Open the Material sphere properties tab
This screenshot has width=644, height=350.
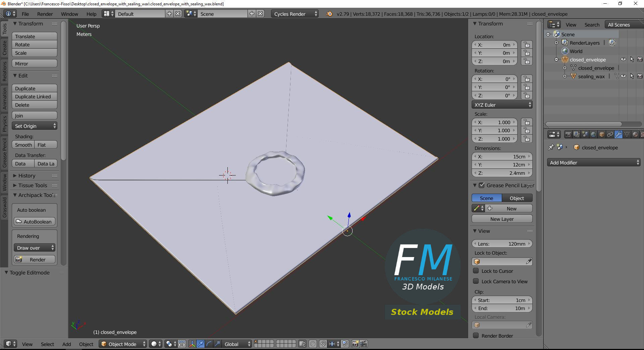pos(635,135)
